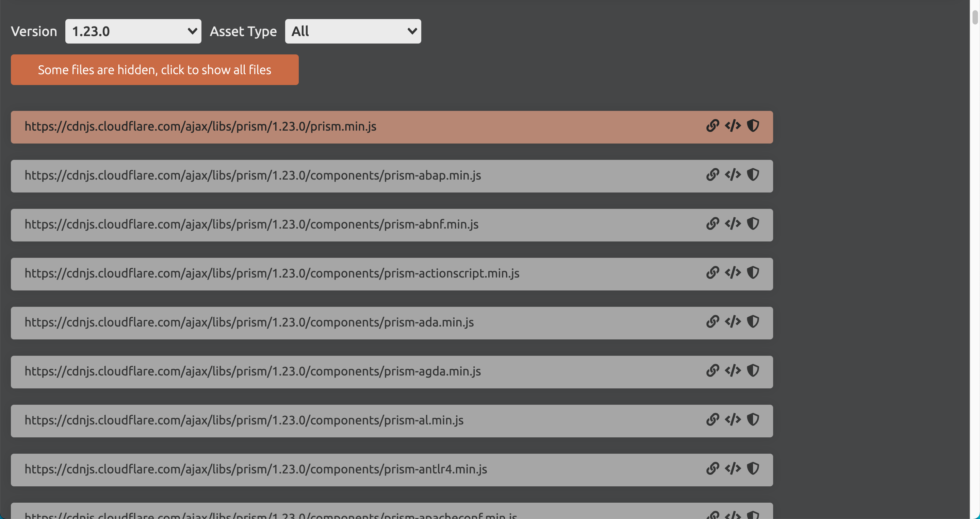This screenshot has width=980, height=519.
Task: Show all hidden files button
Action: click(154, 70)
